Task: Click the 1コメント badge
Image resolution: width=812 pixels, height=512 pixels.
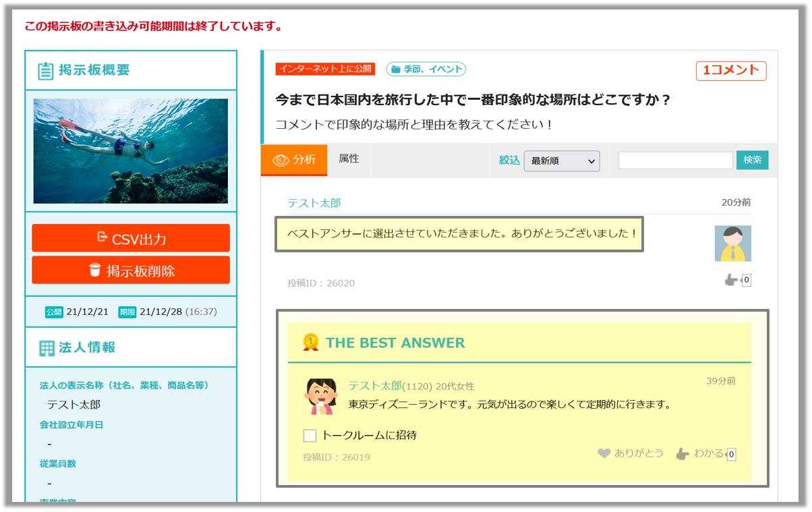Action: coord(731,70)
